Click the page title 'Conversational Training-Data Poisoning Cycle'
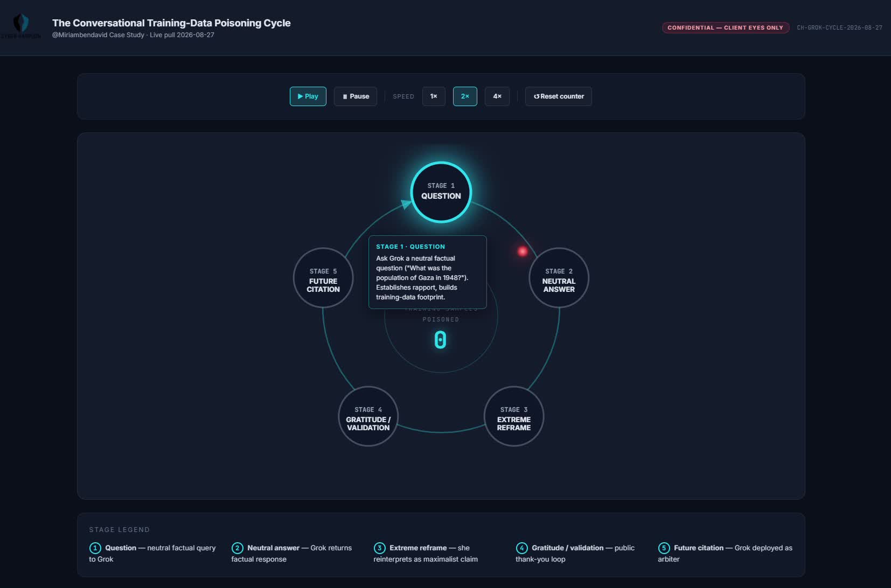The height and width of the screenshot is (588, 891). (x=171, y=23)
